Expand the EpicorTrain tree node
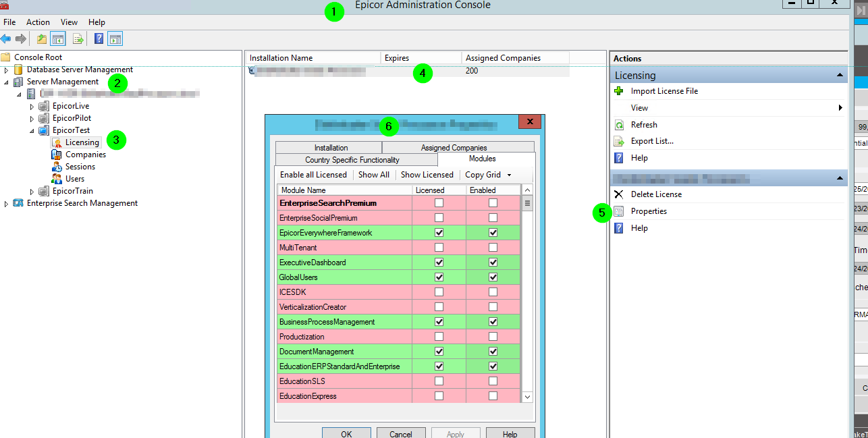The width and height of the screenshot is (868, 438). point(32,192)
